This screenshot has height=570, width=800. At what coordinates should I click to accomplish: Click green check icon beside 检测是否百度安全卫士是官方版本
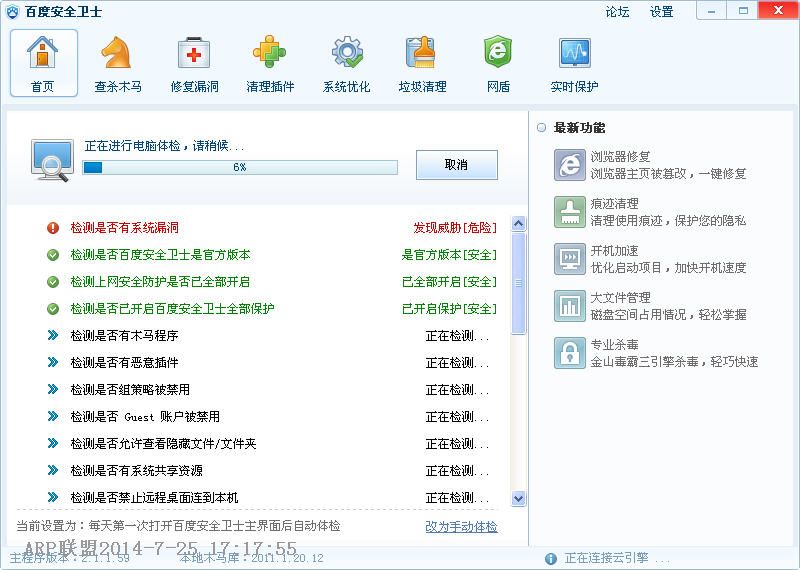[x=53, y=255]
